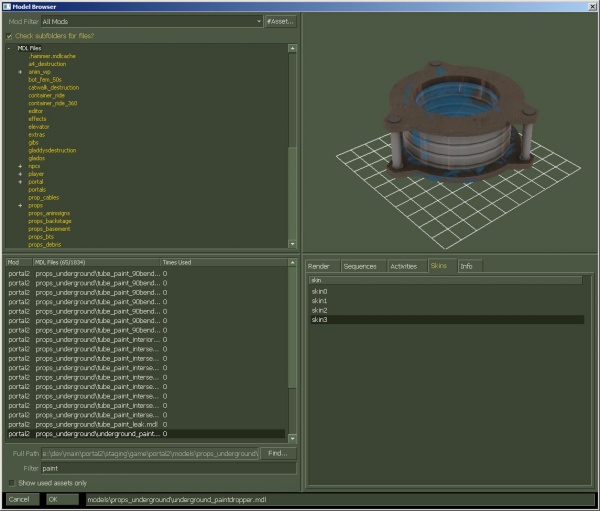600x511 pixels.
Task: Select skin3 in skins list
Action: tap(447, 320)
